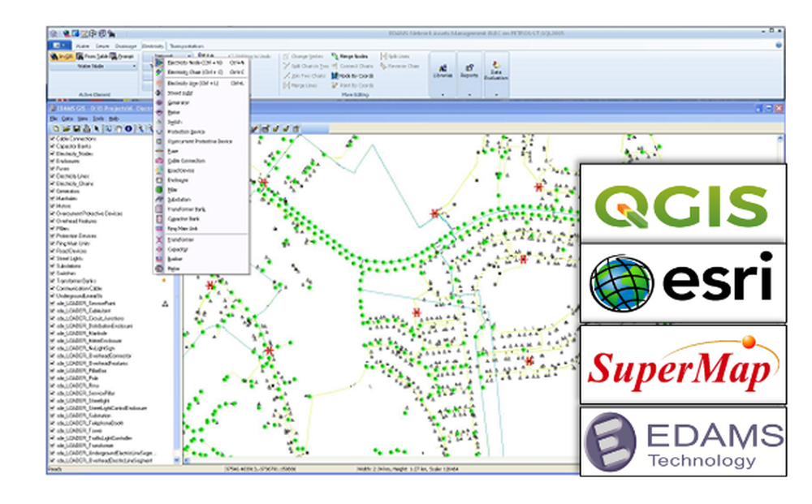Viewport: 812px width, 504px height.
Task: Open Data menu in EDAMS GIS window
Action: pyautogui.click(x=67, y=118)
